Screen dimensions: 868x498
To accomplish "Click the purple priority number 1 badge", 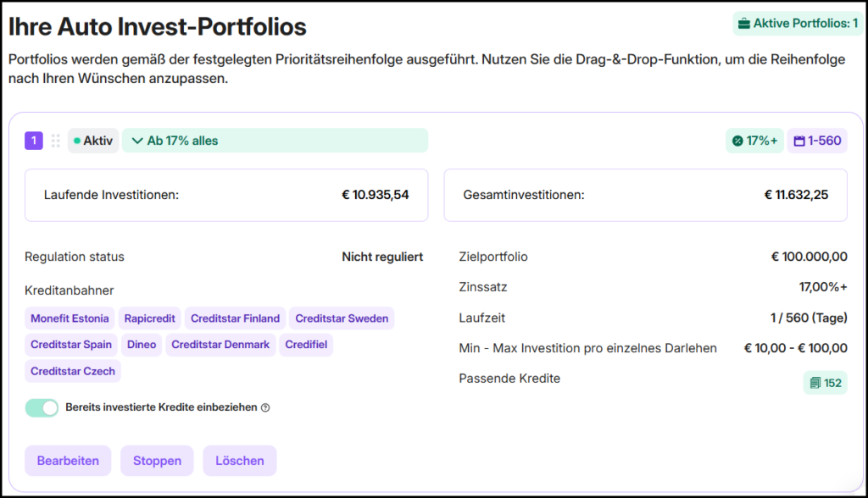I will point(33,141).
